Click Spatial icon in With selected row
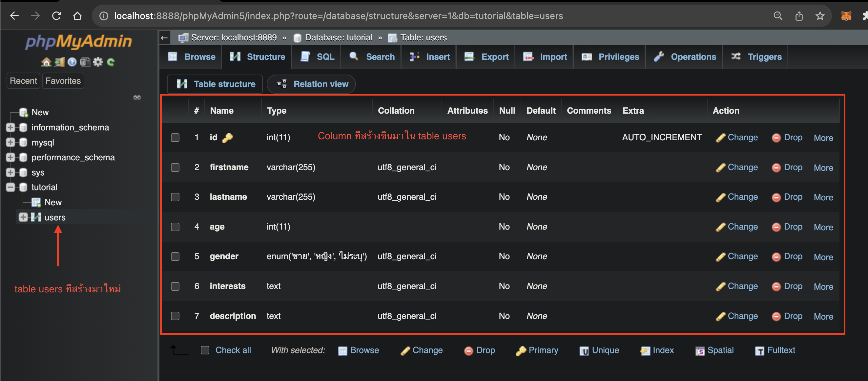 [x=699, y=351]
